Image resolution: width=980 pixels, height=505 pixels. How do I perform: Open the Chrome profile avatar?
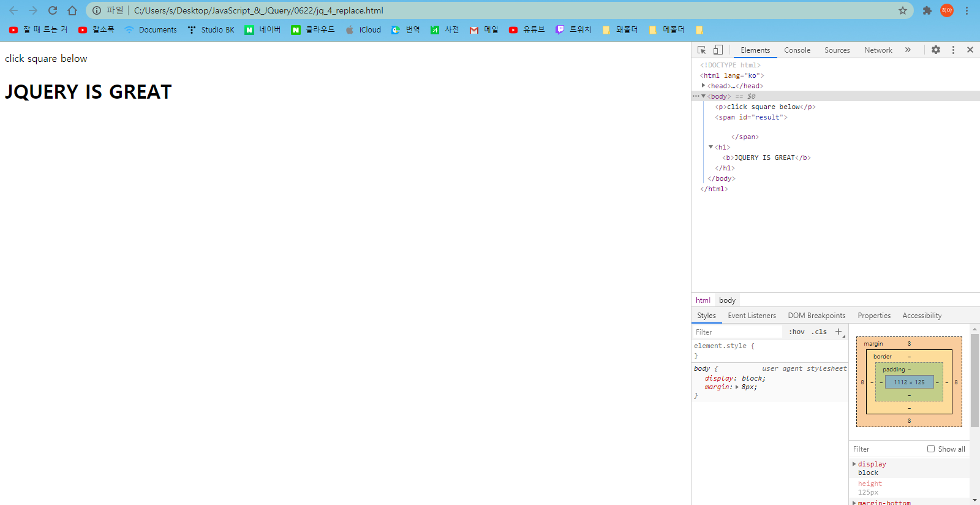pos(947,10)
